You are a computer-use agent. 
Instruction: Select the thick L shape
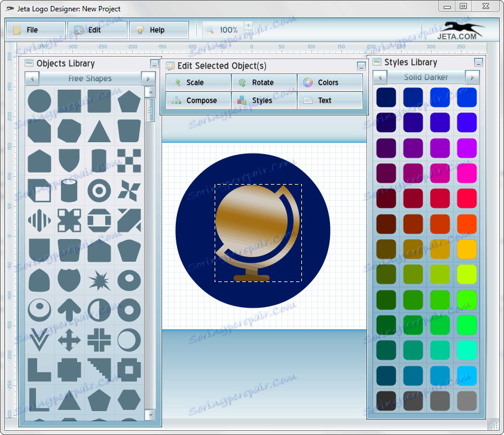pyautogui.click(x=39, y=369)
